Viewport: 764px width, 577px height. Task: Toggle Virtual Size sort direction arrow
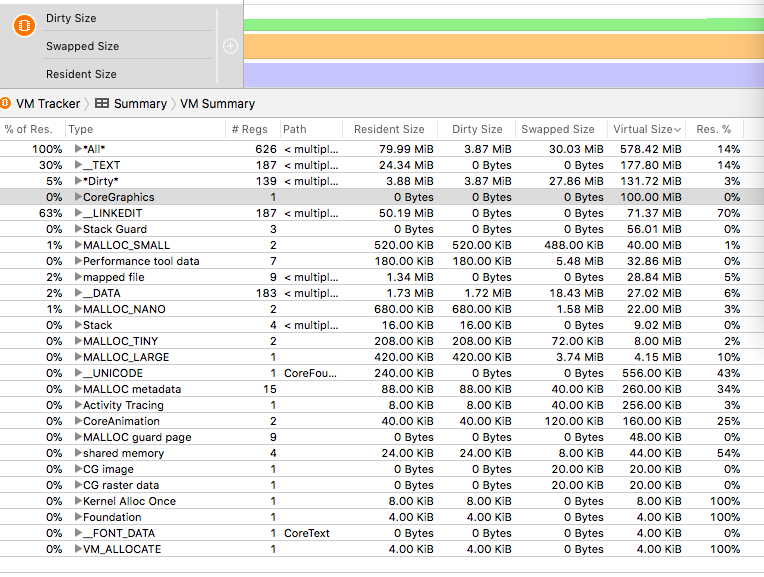[677, 130]
